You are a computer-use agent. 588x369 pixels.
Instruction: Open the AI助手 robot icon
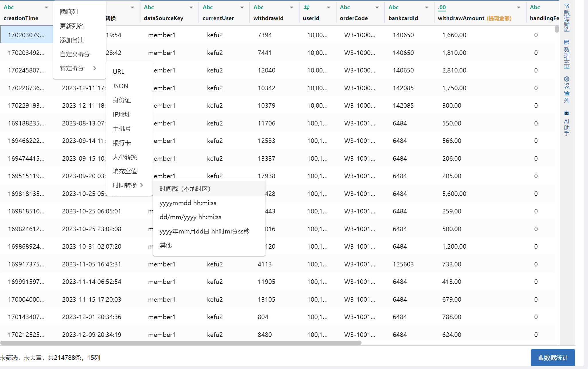566,113
